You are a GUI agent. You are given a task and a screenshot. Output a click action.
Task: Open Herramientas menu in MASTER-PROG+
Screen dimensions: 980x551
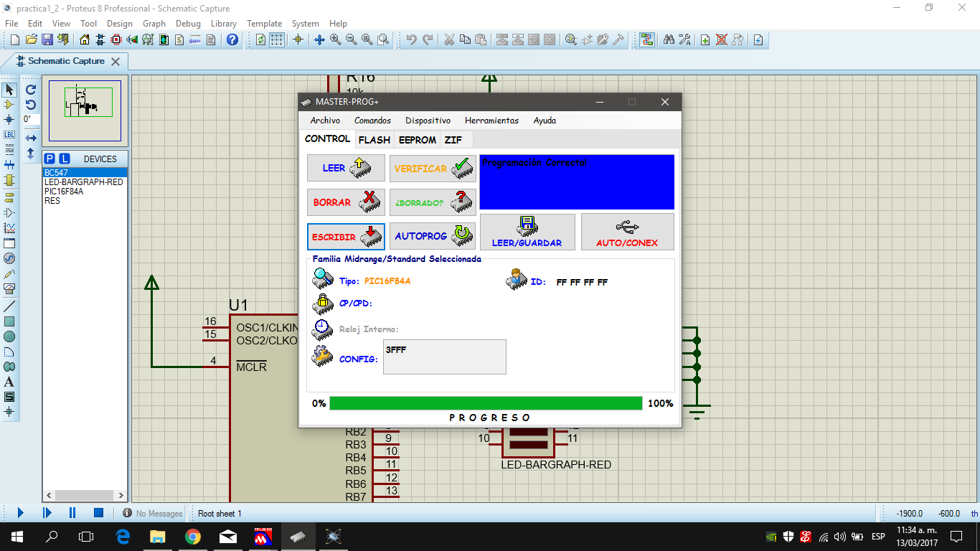click(491, 121)
